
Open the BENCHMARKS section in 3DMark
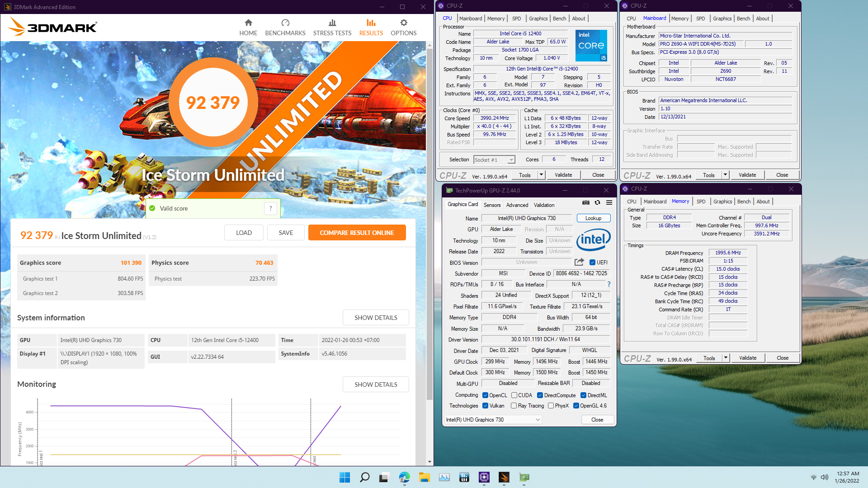click(285, 28)
